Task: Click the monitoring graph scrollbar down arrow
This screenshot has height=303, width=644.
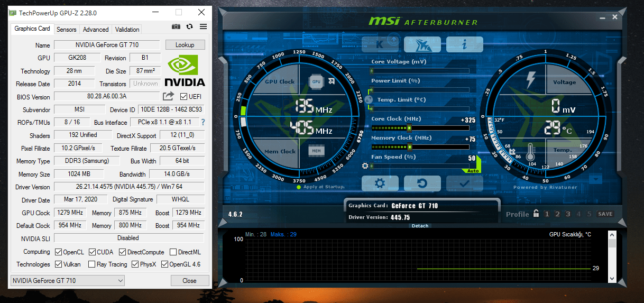Action: point(612,278)
